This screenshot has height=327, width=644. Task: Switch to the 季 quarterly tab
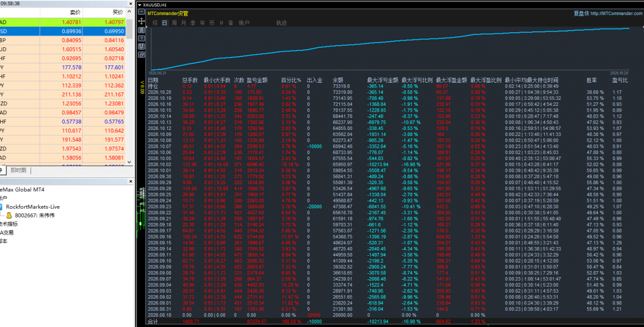click(193, 23)
